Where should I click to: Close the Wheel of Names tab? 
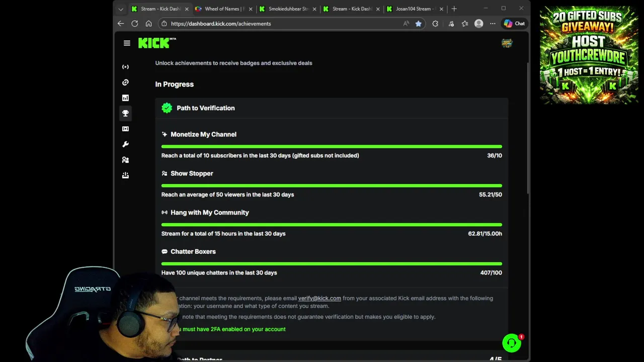pyautogui.click(x=251, y=9)
